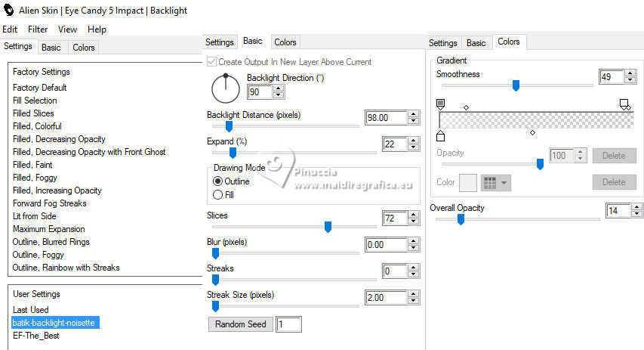Select the Outline drawing mode
The width and height of the screenshot is (644, 350).
pos(218,181)
